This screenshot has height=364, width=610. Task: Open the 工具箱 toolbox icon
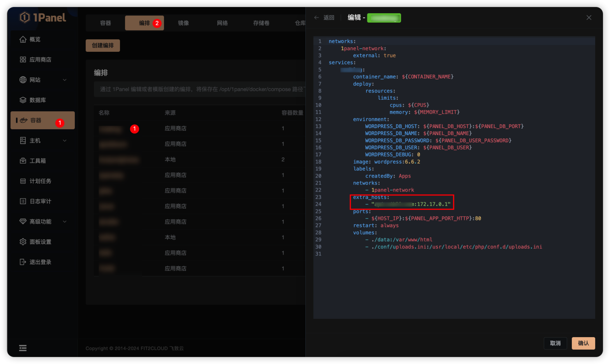(x=23, y=161)
